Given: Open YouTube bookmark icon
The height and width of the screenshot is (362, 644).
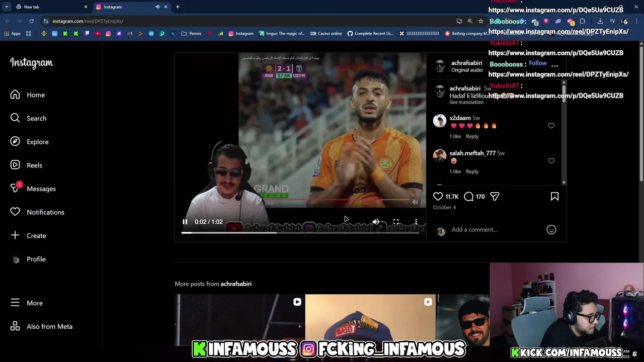Looking at the screenshot, I should click(98, 34).
